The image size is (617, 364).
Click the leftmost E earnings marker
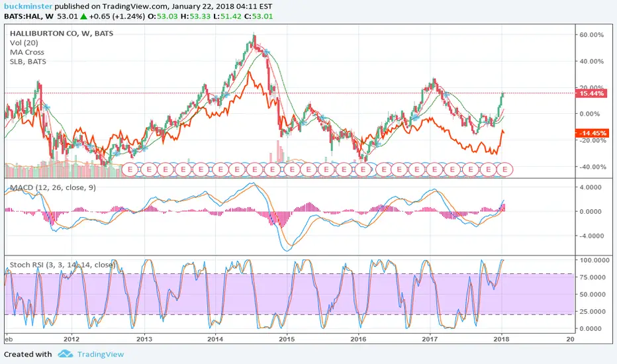click(x=130, y=169)
